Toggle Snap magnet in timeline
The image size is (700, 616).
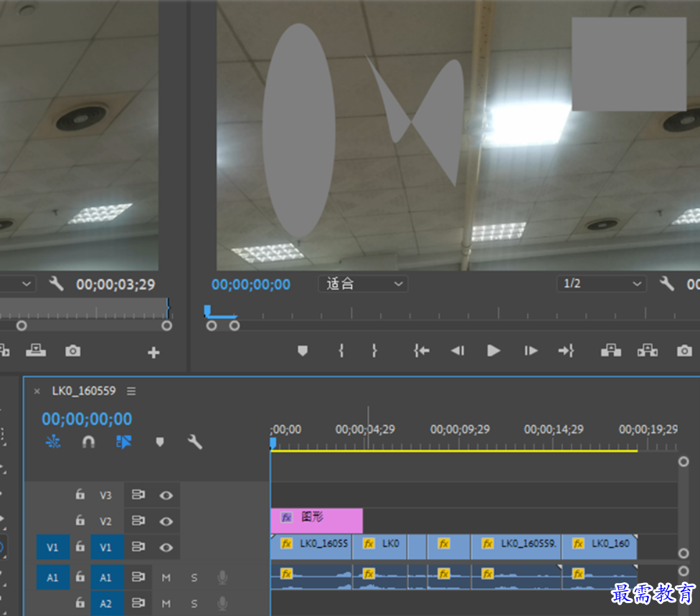pyautogui.click(x=88, y=442)
